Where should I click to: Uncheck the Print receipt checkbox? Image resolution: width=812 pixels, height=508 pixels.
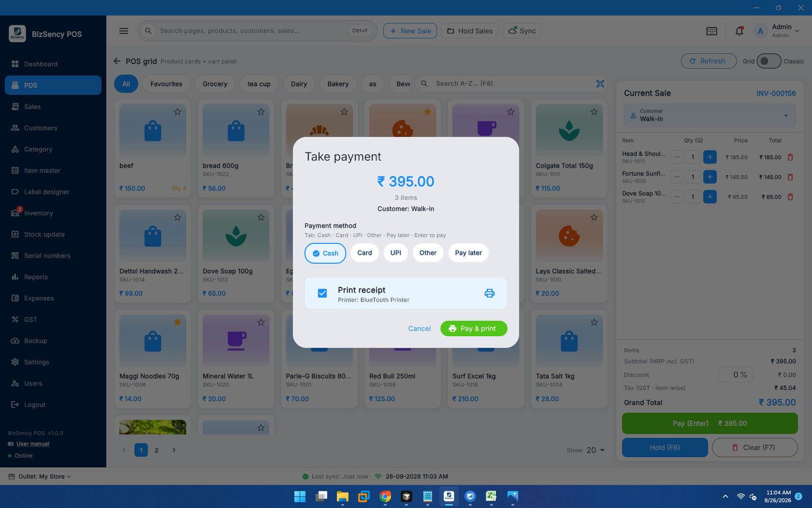322,293
